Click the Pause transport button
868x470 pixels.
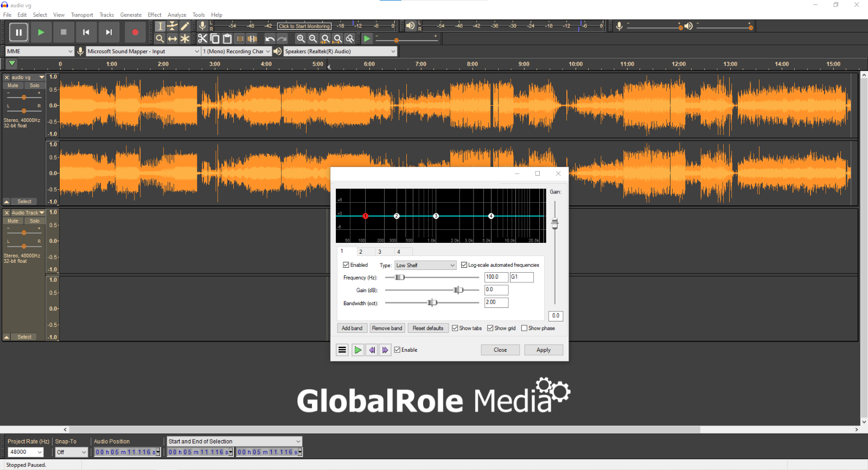tap(18, 32)
